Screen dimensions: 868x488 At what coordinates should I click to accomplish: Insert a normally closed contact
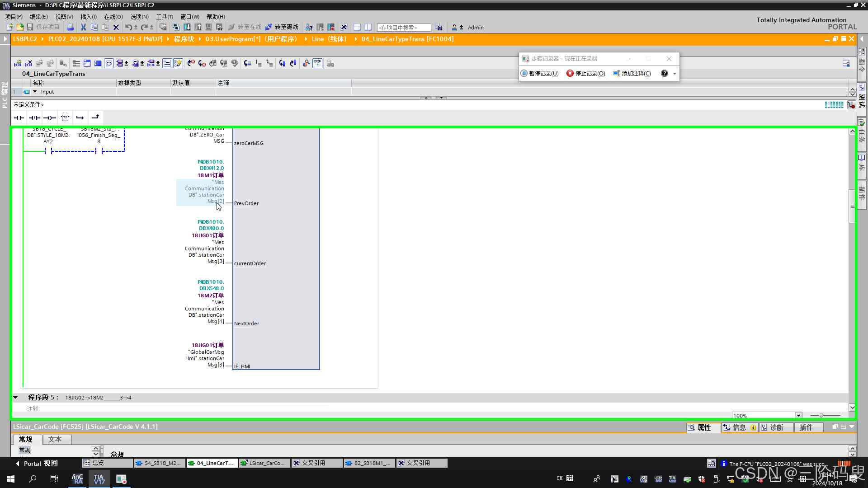pos(34,118)
